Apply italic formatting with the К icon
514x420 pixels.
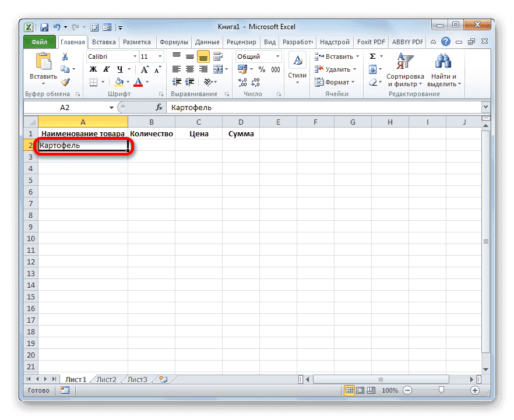point(107,69)
